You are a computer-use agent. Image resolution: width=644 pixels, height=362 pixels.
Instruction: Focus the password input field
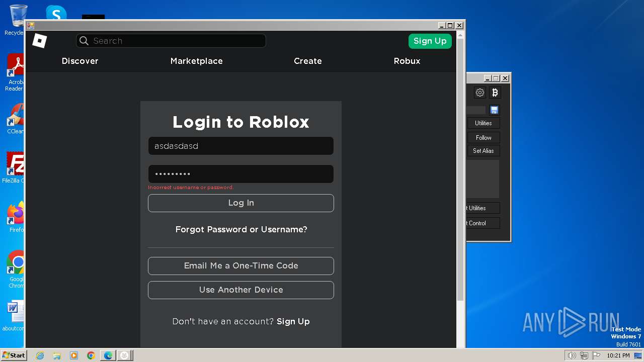pos(241,174)
